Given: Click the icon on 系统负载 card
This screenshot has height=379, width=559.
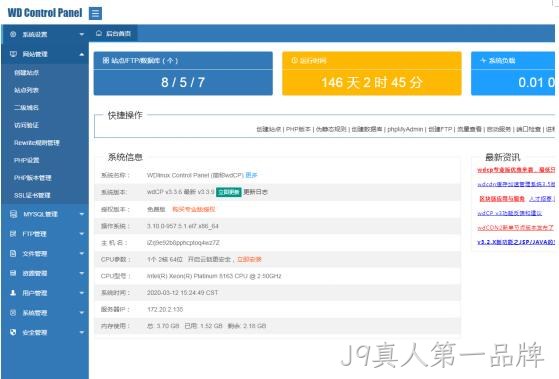Looking at the screenshot, I should (483, 60).
